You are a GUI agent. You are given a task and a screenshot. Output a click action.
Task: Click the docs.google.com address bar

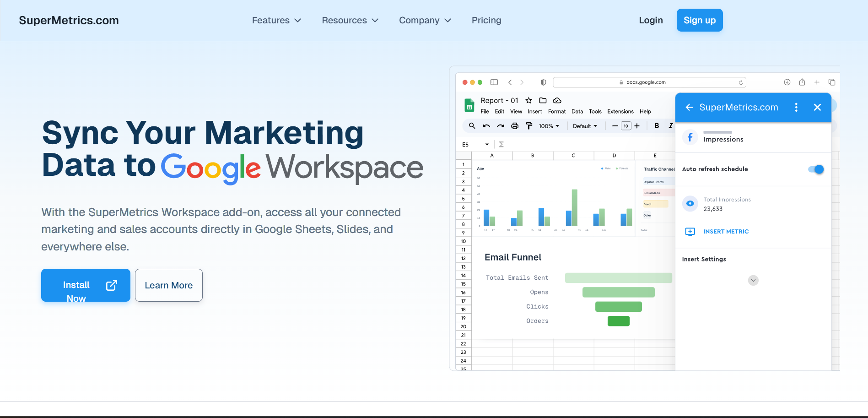(649, 82)
